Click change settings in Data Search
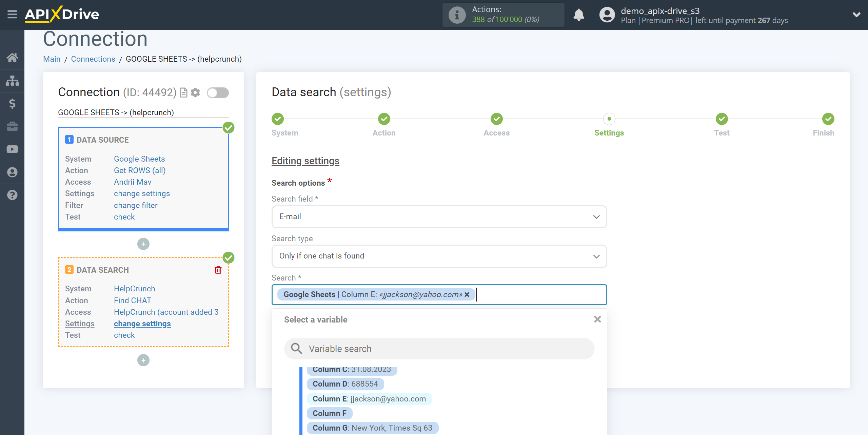The height and width of the screenshot is (435, 868). [x=142, y=324]
